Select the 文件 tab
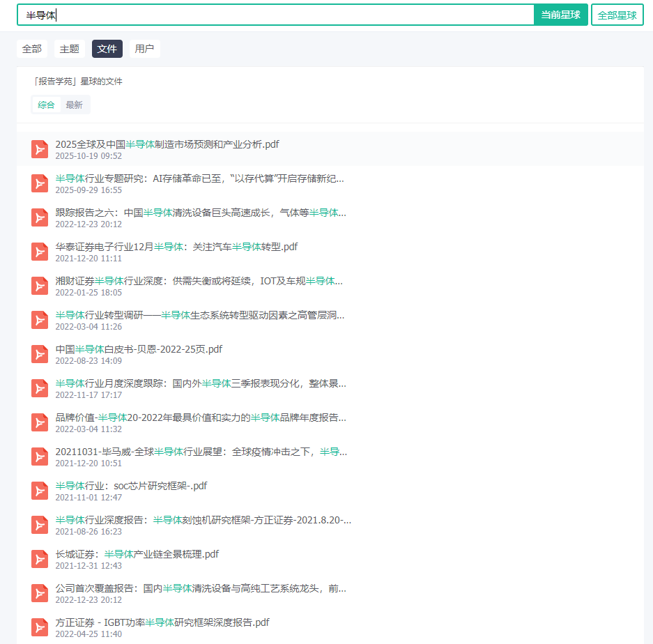The height and width of the screenshot is (644, 653). tap(107, 49)
